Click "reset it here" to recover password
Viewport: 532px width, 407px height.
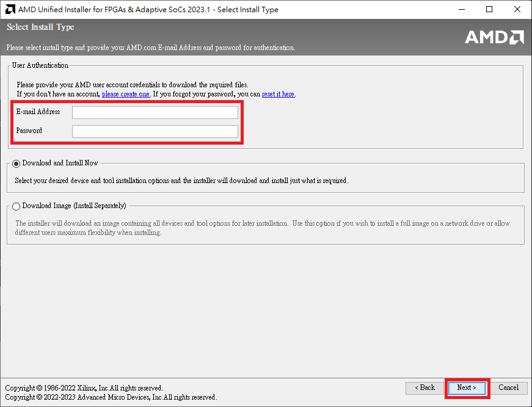pyautogui.click(x=278, y=93)
